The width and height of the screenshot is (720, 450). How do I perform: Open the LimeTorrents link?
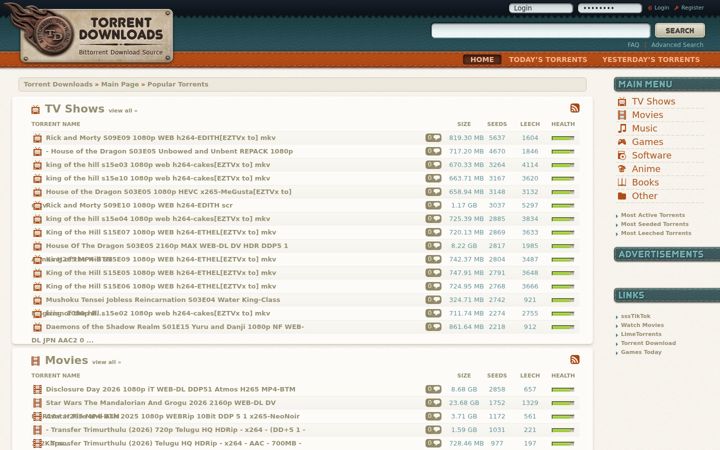(x=641, y=334)
